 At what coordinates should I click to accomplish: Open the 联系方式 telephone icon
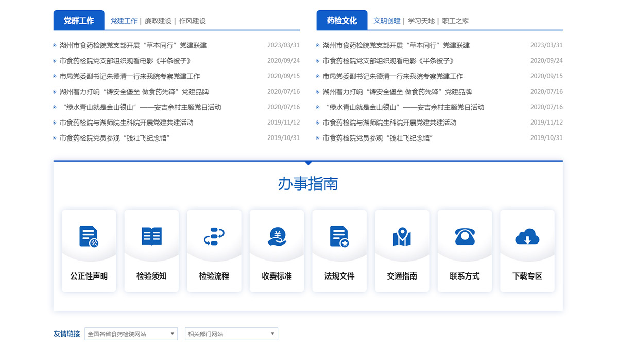pyautogui.click(x=465, y=236)
